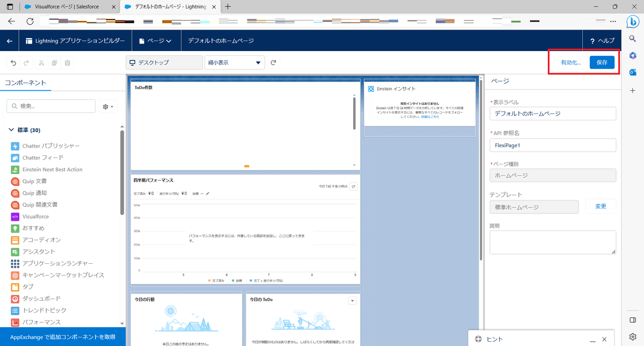
Task: Open the ヘルプ menu
Action: [x=603, y=41]
